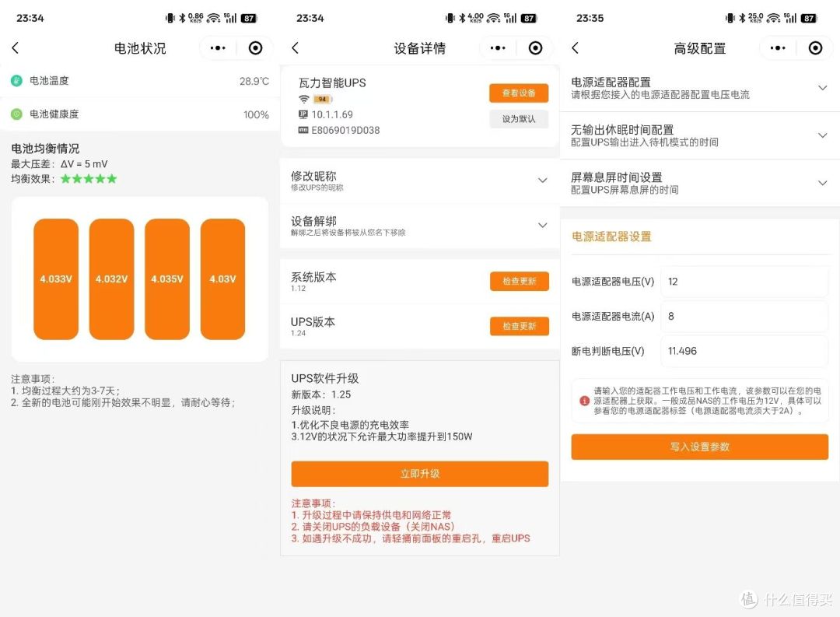This screenshot has width=840, height=617.
Task: Go back from the 设备详情 screen
Action: coord(296,48)
